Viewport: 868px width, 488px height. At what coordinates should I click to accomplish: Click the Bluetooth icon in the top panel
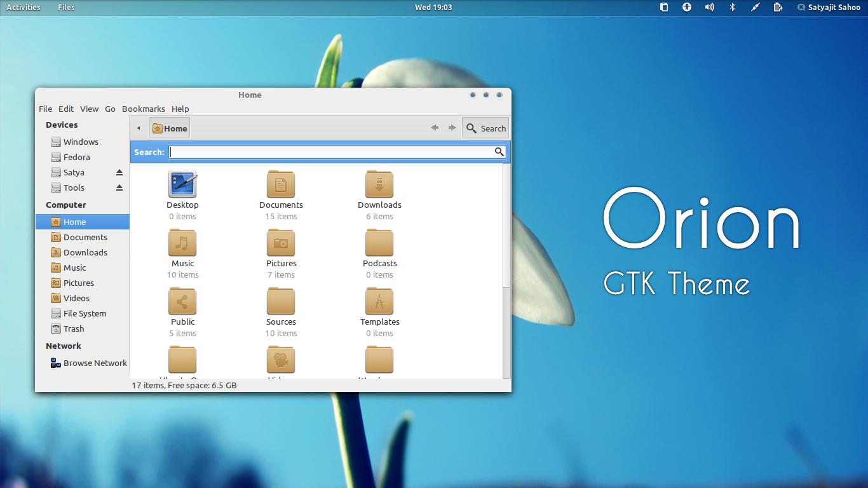tap(732, 7)
